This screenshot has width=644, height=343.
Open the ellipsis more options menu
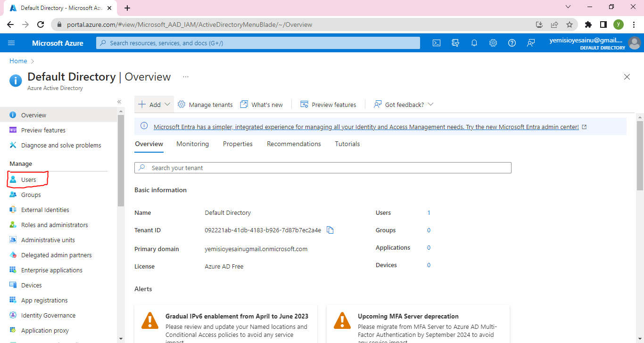(186, 77)
